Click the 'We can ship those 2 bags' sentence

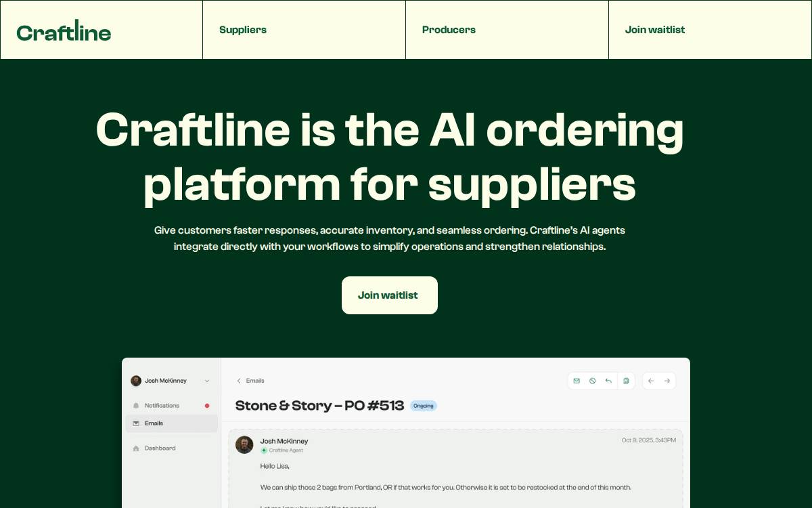click(446, 487)
